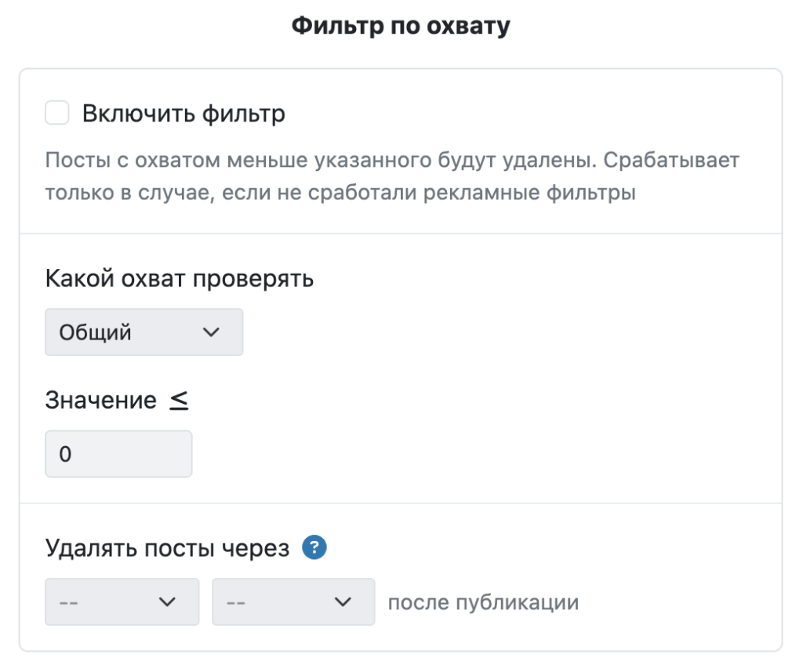Click the description line about "рекламные фильтры"
803x672 pixels.
click(340, 193)
